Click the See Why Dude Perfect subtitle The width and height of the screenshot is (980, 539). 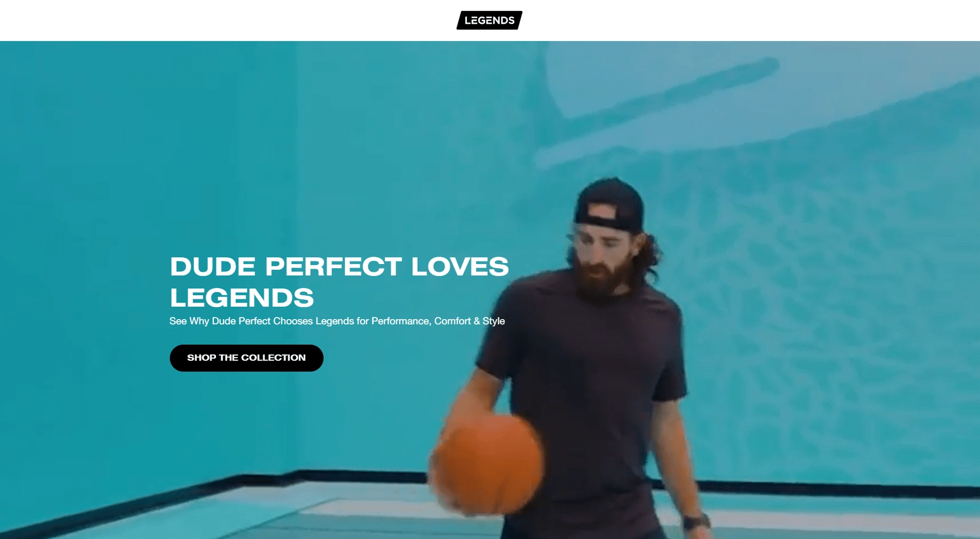[337, 321]
